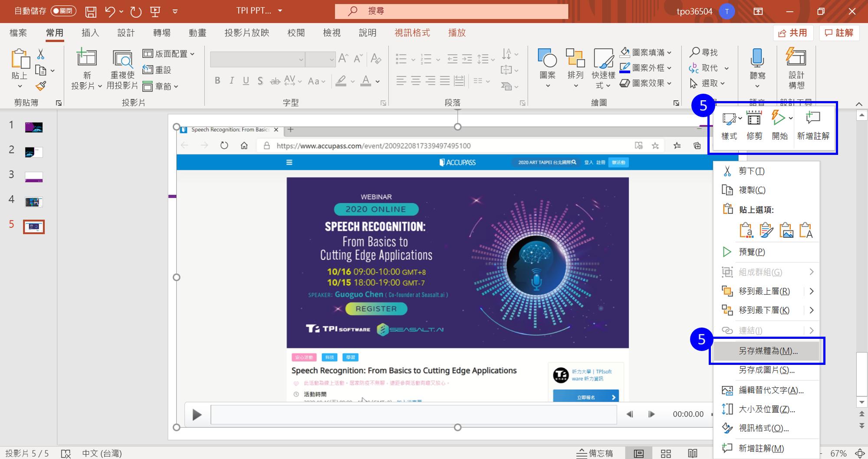The height and width of the screenshot is (459, 868).
Task: Toggle the 自動儲存 autosave switch
Action: 63,11
